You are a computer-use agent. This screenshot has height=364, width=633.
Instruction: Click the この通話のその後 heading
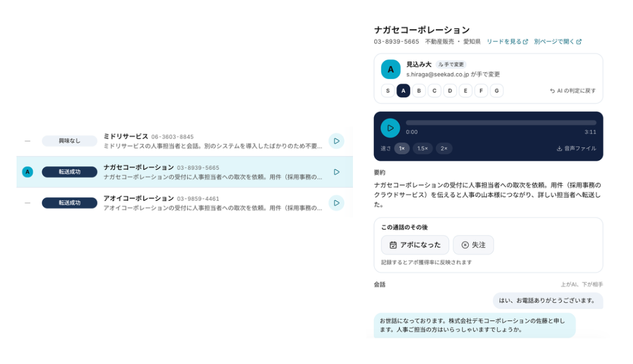click(x=404, y=228)
